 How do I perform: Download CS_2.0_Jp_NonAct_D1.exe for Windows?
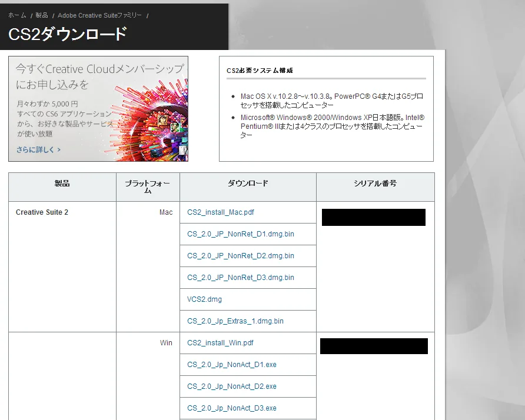pos(232,365)
